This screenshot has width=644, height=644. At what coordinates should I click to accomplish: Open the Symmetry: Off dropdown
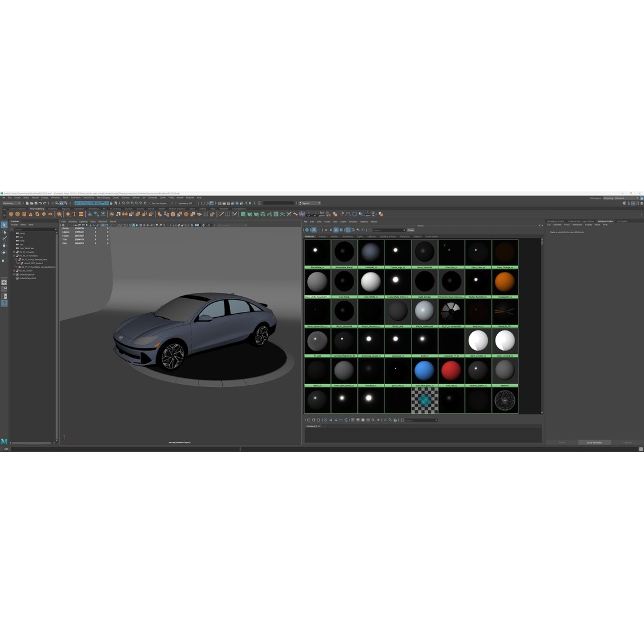[x=185, y=203]
